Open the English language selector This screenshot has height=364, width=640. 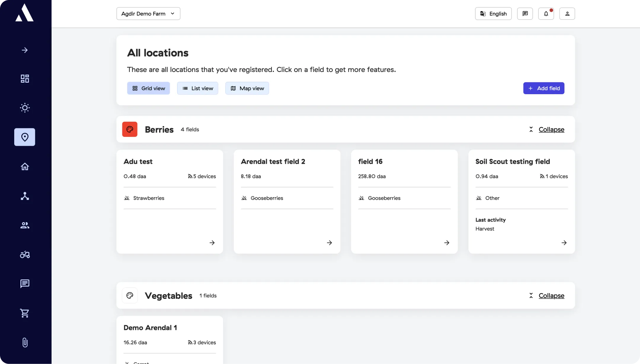click(x=493, y=14)
